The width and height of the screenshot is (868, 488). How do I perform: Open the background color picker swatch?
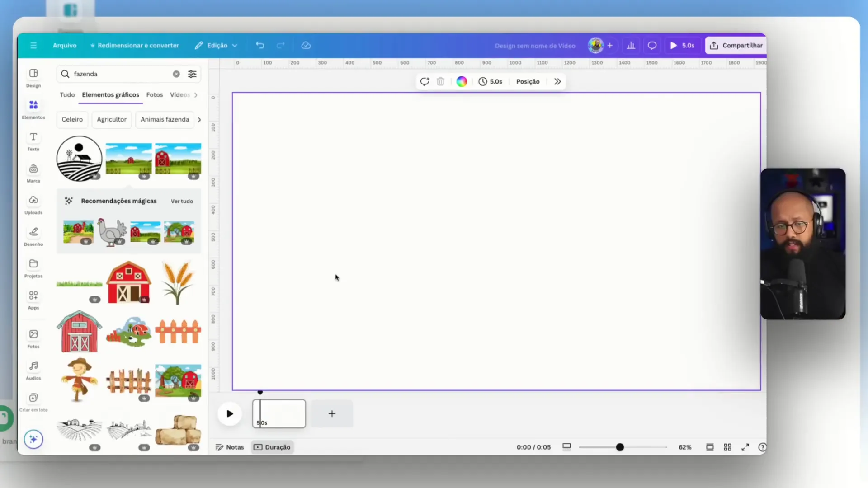pos(462,81)
